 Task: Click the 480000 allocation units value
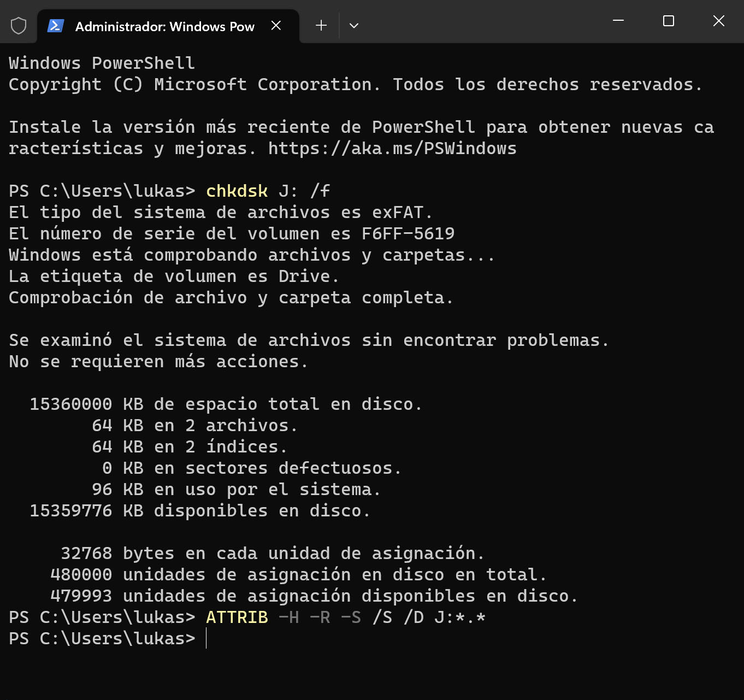(81, 575)
